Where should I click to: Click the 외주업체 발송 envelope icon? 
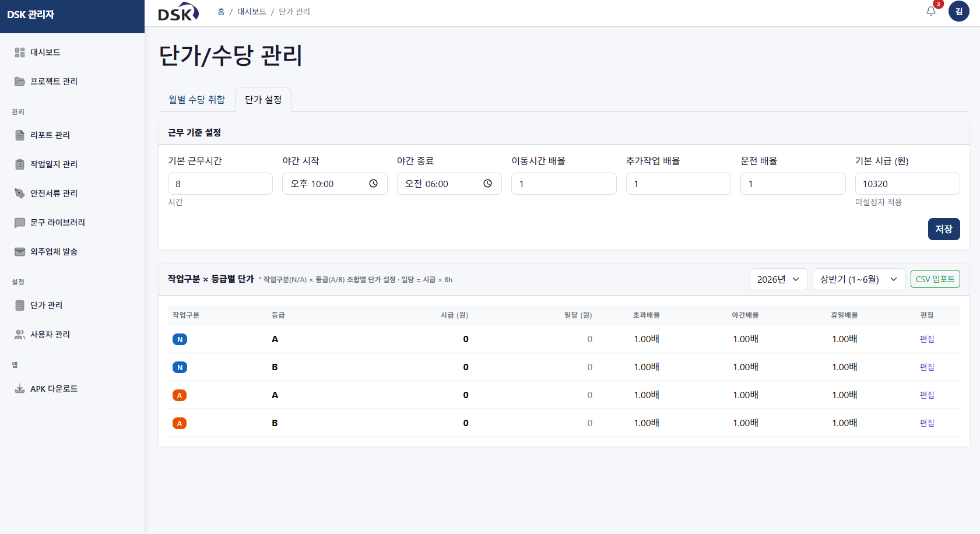[20, 252]
